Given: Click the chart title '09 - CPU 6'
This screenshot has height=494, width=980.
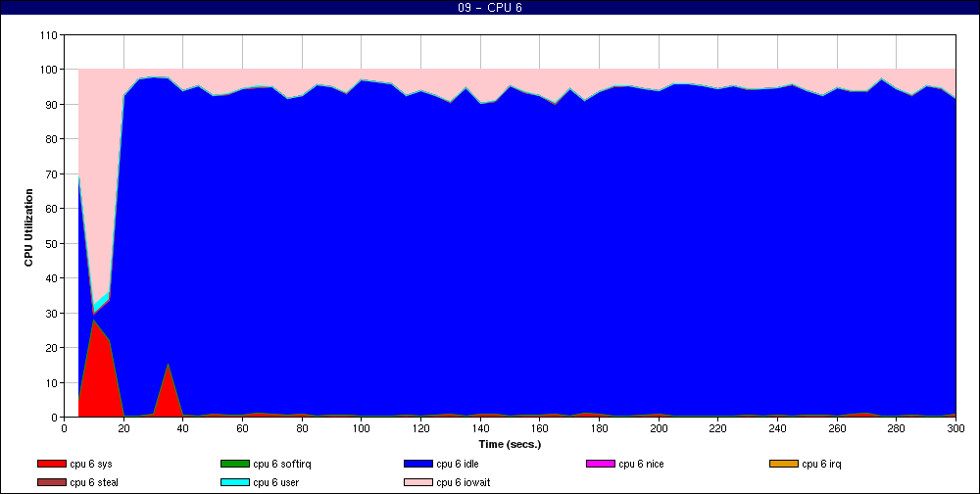Looking at the screenshot, I should (490, 8).
